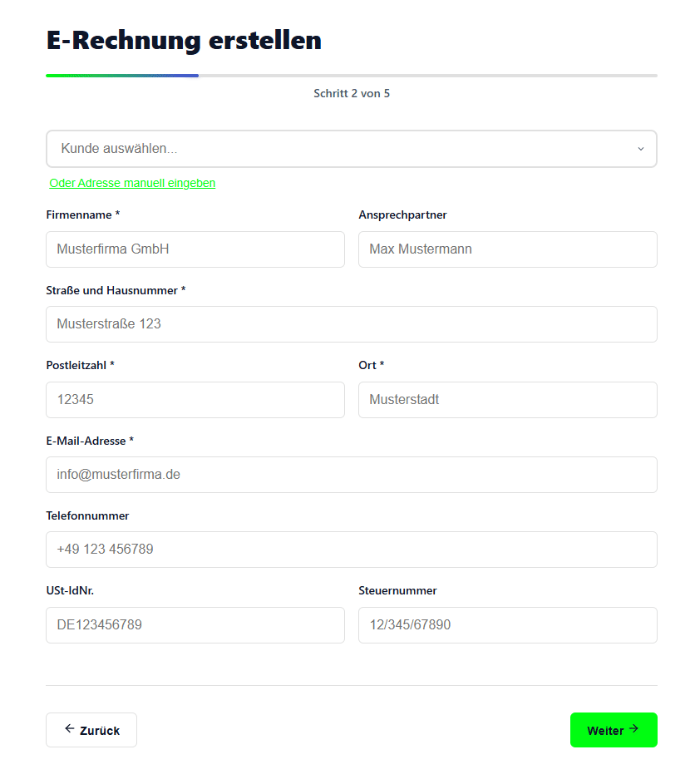This screenshot has height=784, width=695.
Task: Click the Firmenname input field
Action: pos(195,249)
